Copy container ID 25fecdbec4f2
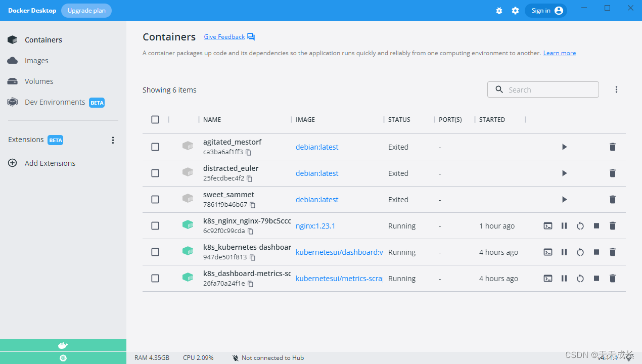Screen dimensions: 642x364 [250, 178]
